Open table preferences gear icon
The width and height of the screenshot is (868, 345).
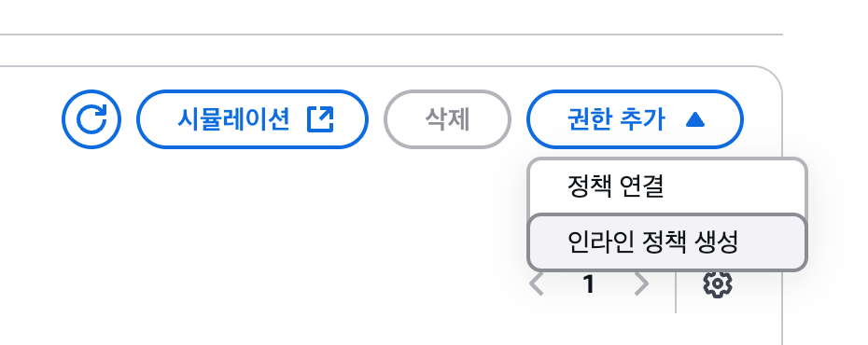coord(718,284)
